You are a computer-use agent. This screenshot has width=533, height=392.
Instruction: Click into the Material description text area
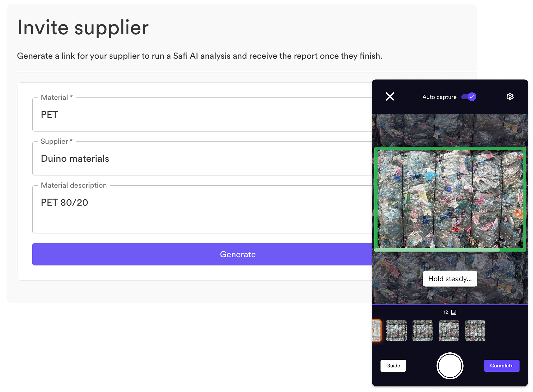tap(202, 209)
